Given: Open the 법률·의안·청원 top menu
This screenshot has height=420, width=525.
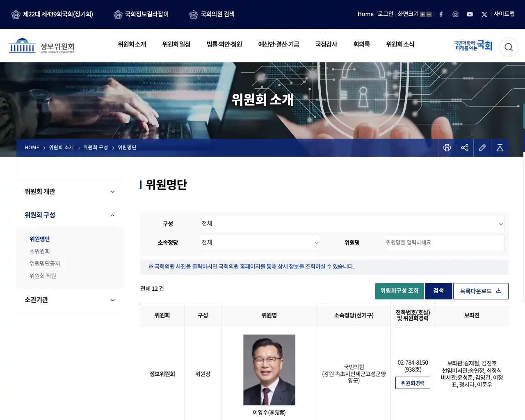Looking at the screenshot, I should [224, 44].
